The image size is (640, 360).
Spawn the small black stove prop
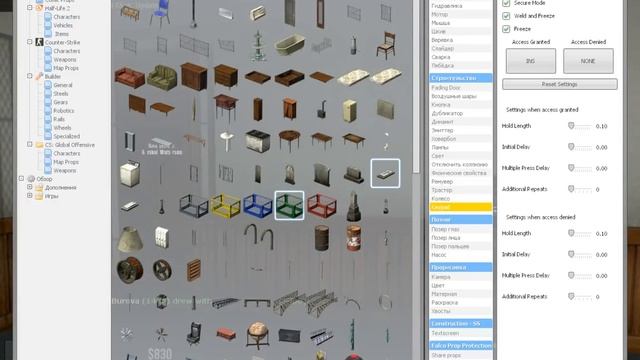pos(322,109)
